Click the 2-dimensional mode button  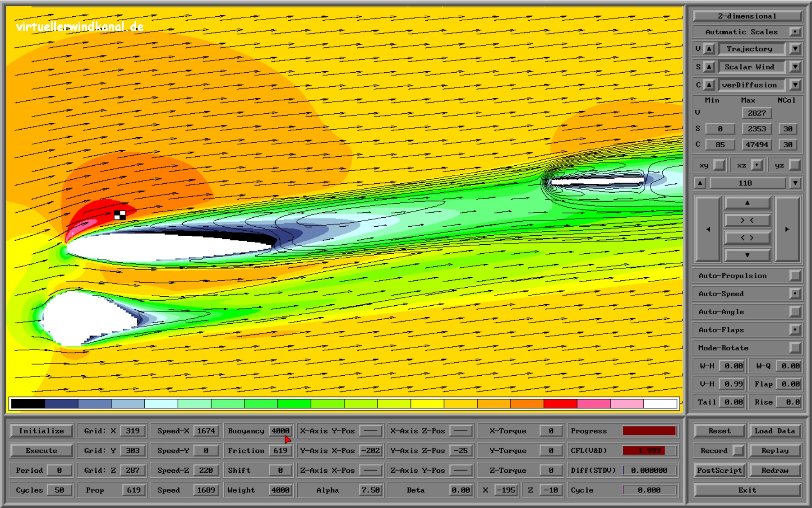[747, 16]
